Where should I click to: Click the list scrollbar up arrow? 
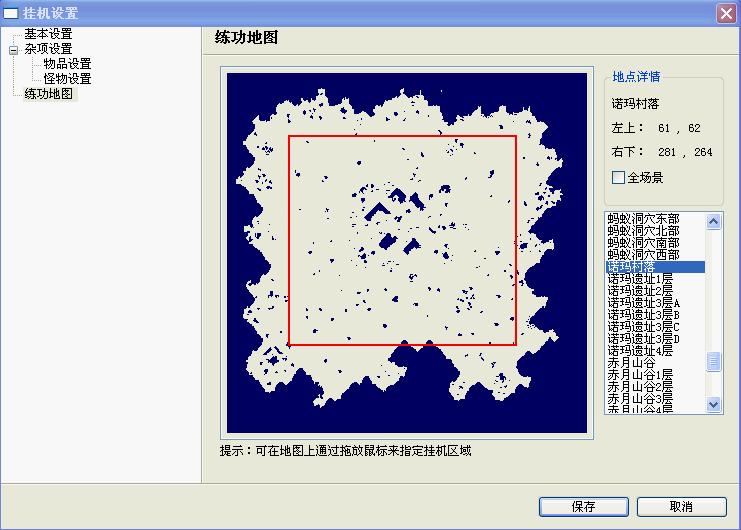(714, 221)
